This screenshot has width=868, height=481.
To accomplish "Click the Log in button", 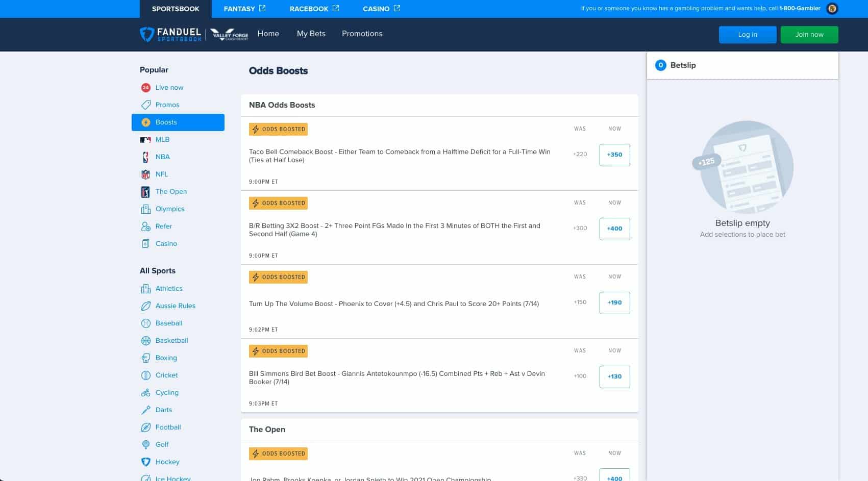I will (747, 34).
